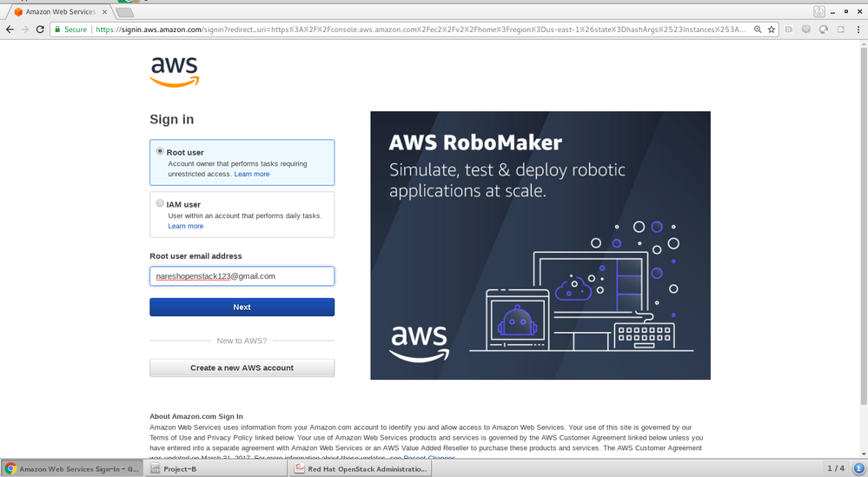This screenshot has height=477, width=868.
Task: Click the AWS logo above Sign in
Action: pos(175,71)
